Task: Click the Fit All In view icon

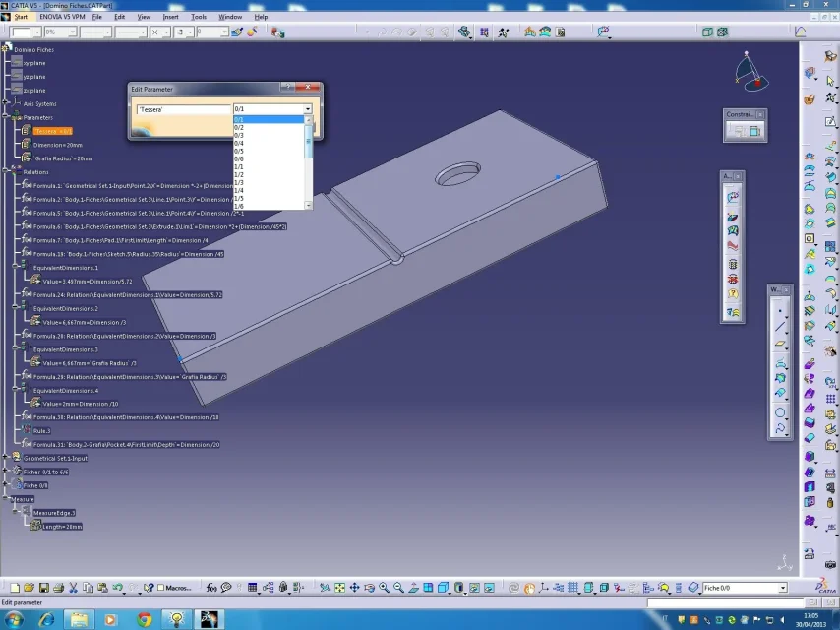Action: (339, 588)
